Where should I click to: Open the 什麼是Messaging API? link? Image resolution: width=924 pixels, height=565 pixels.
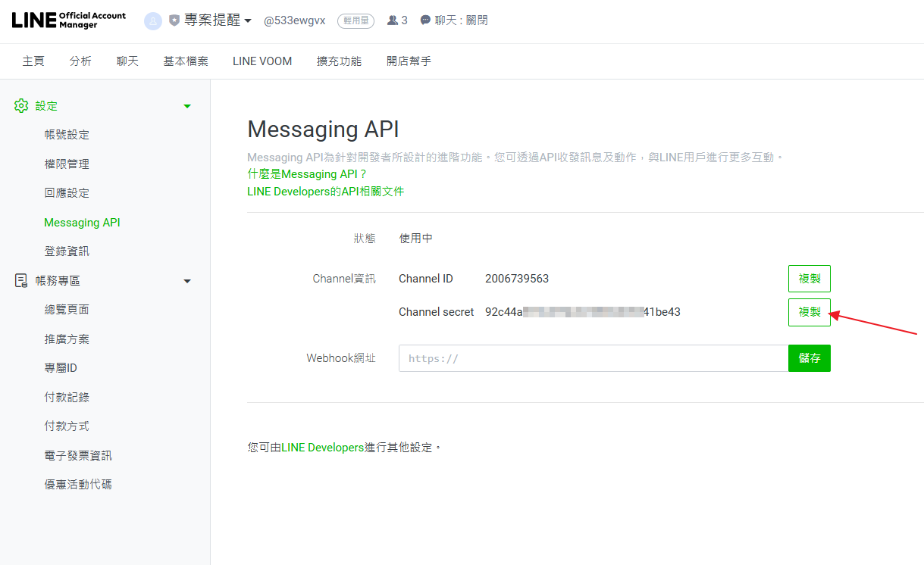(x=307, y=174)
